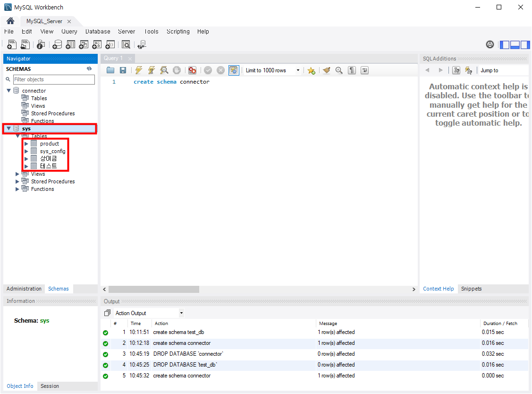Beautify the SQL query broom icon

click(326, 70)
